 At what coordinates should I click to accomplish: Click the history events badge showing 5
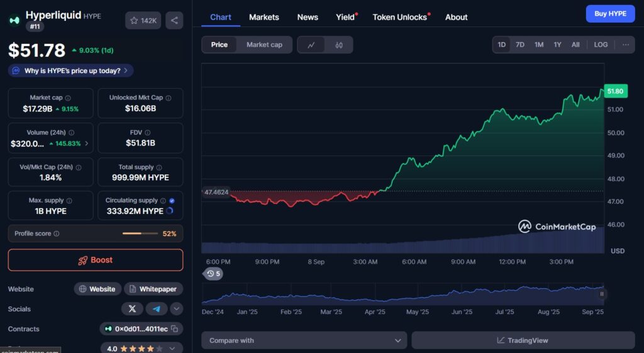(213, 274)
